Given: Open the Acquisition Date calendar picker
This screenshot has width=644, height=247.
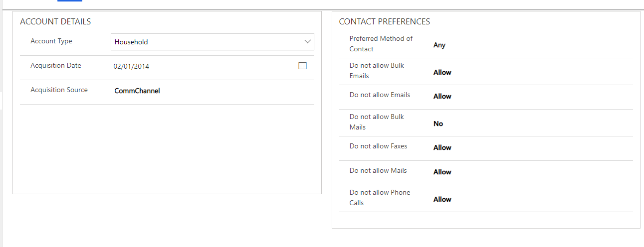Looking at the screenshot, I should pos(302,66).
